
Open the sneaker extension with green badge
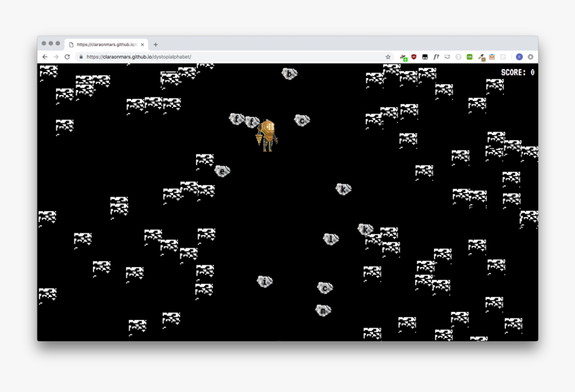pos(403,57)
